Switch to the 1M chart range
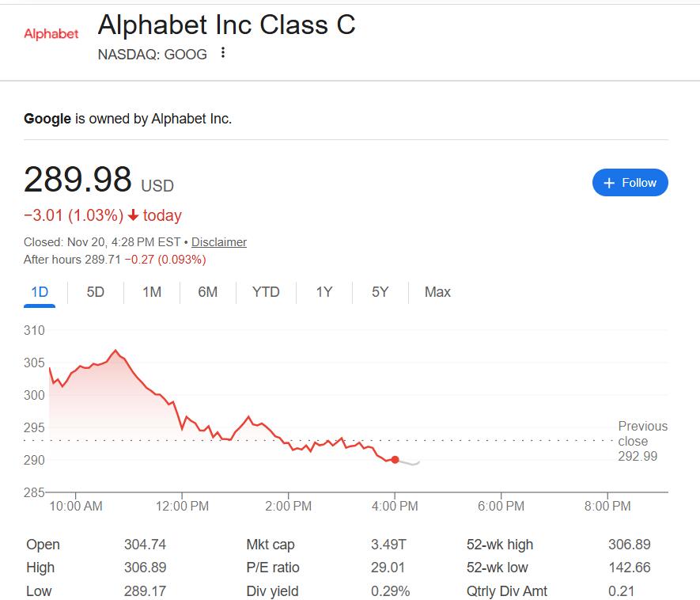The height and width of the screenshot is (600, 700). click(152, 292)
